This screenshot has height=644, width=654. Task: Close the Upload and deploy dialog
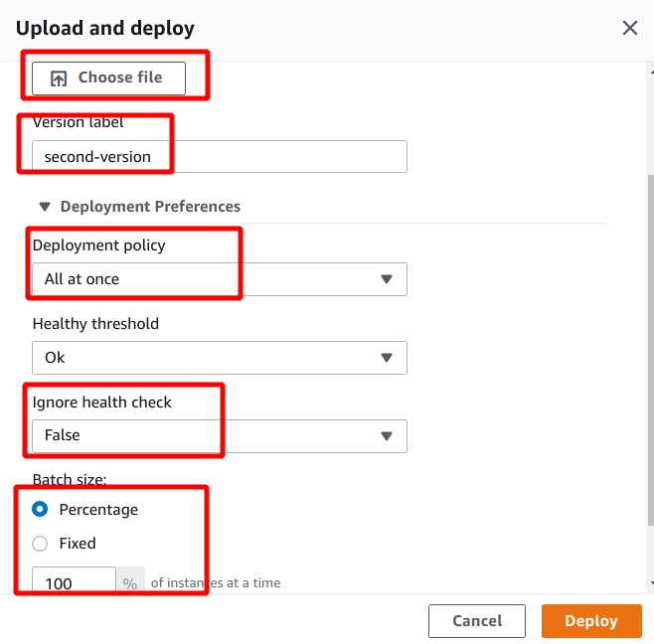pos(630,29)
